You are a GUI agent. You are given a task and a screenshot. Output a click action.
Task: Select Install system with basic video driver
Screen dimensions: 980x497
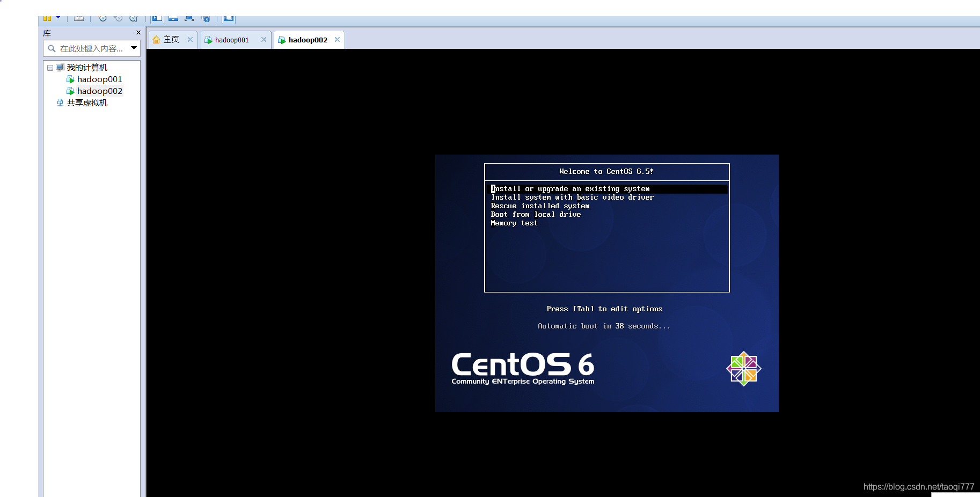coord(572,198)
